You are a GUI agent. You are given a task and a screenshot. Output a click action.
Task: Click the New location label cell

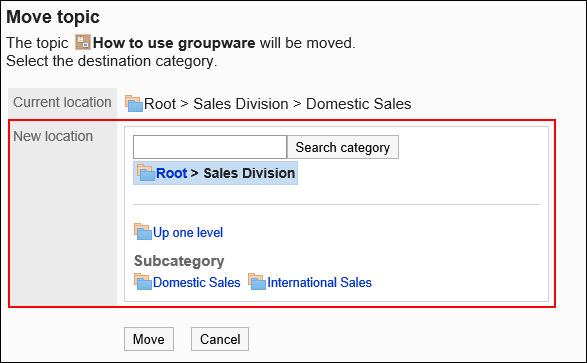point(63,213)
